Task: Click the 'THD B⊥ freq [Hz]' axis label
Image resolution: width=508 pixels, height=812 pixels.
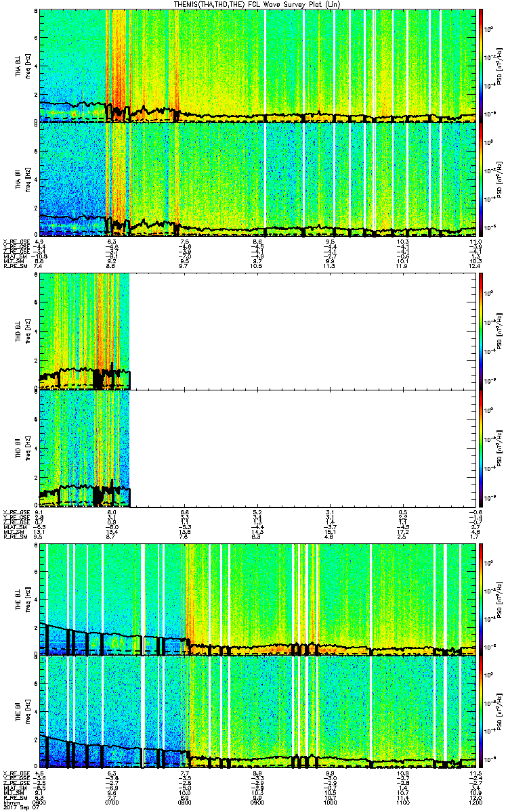Action: (23, 331)
